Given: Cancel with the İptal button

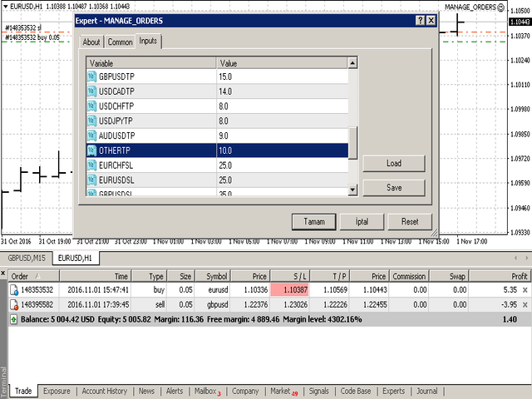Looking at the screenshot, I should [362, 222].
